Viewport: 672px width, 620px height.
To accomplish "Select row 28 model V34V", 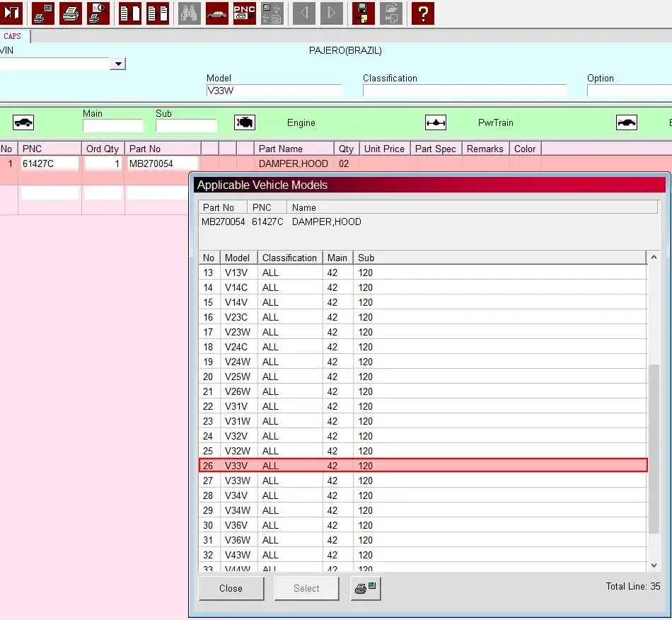I will [422, 495].
